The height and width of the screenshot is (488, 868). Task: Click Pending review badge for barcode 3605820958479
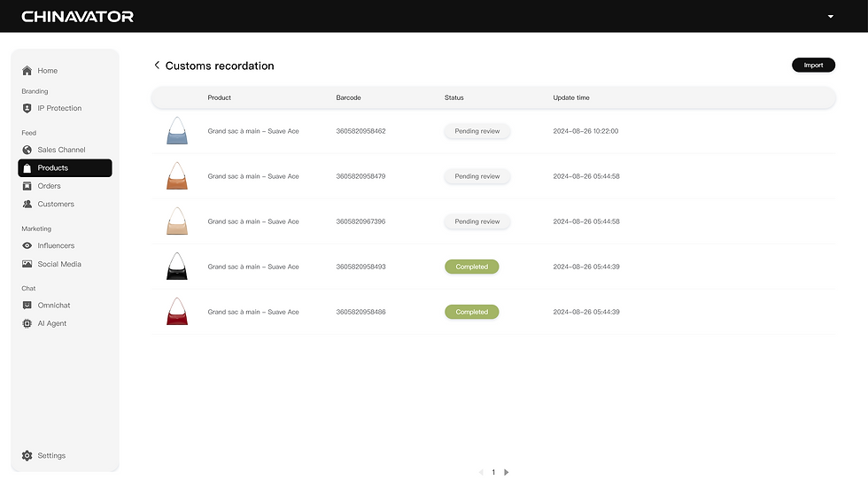tap(477, 176)
